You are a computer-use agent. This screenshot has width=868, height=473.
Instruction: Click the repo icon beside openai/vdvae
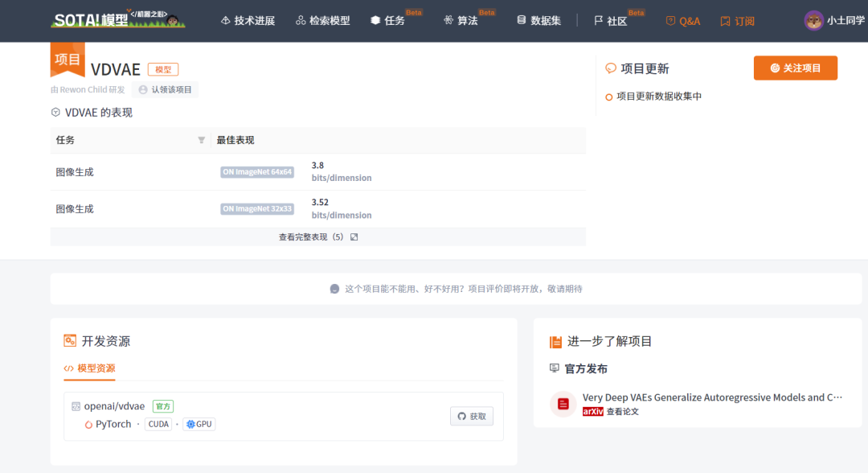76,406
